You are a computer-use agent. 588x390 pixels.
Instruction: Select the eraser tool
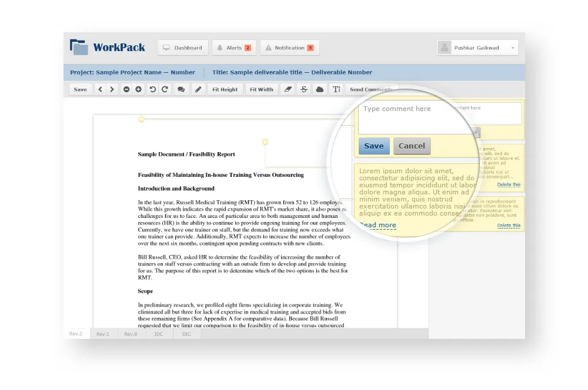(x=288, y=89)
